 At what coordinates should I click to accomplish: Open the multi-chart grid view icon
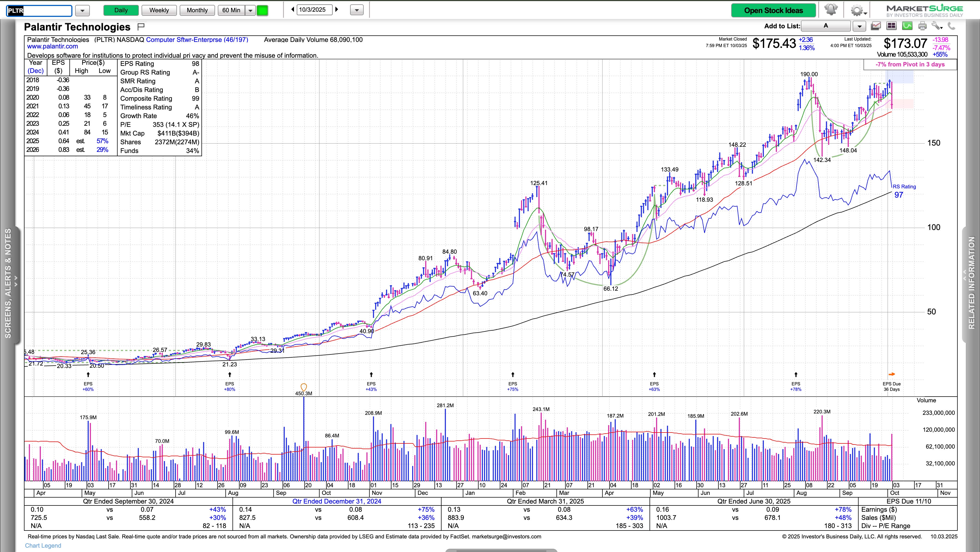pyautogui.click(x=891, y=26)
